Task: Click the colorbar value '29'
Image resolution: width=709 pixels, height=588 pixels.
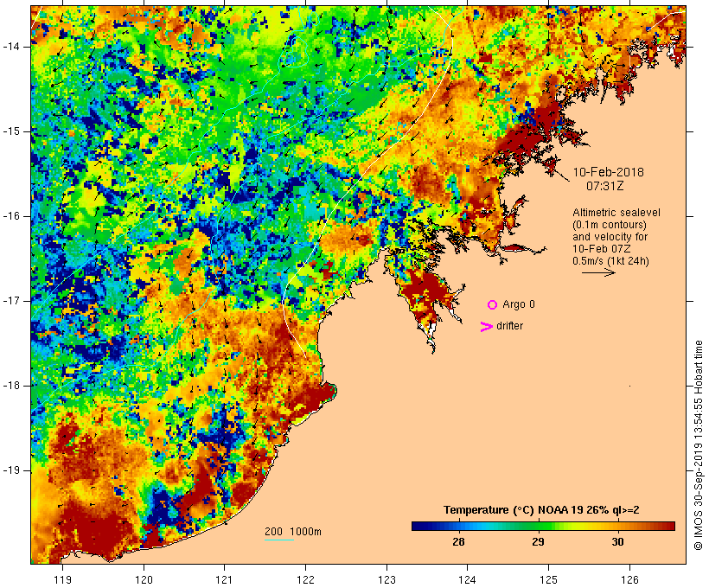Action: pos(538,542)
